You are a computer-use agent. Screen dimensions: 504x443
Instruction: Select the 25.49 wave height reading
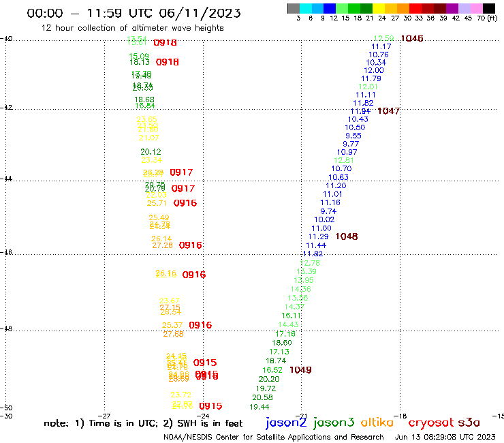[x=159, y=218]
